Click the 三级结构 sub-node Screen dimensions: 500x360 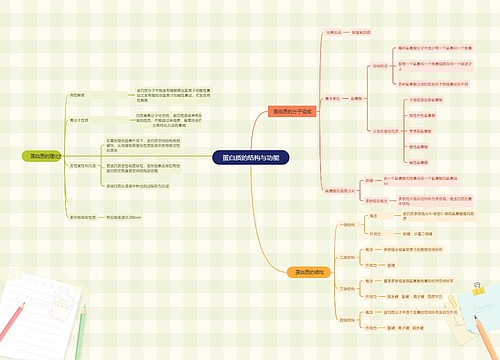point(347,289)
